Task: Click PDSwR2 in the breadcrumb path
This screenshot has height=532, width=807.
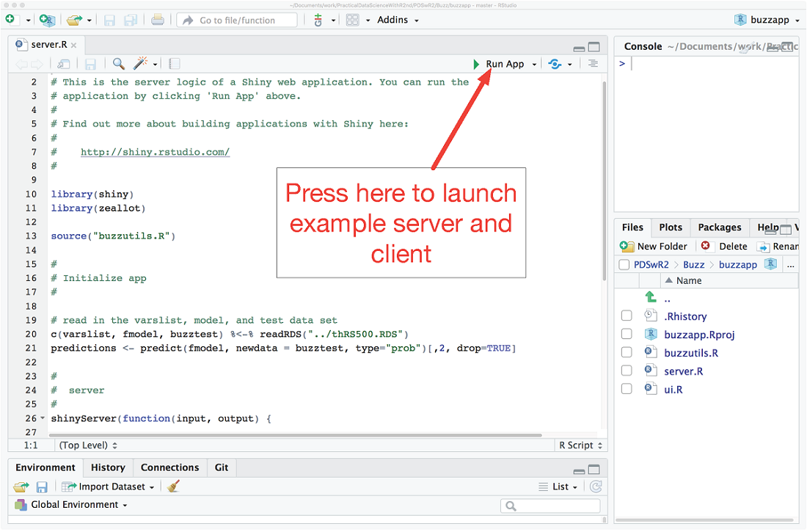Action: (x=651, y=265)
